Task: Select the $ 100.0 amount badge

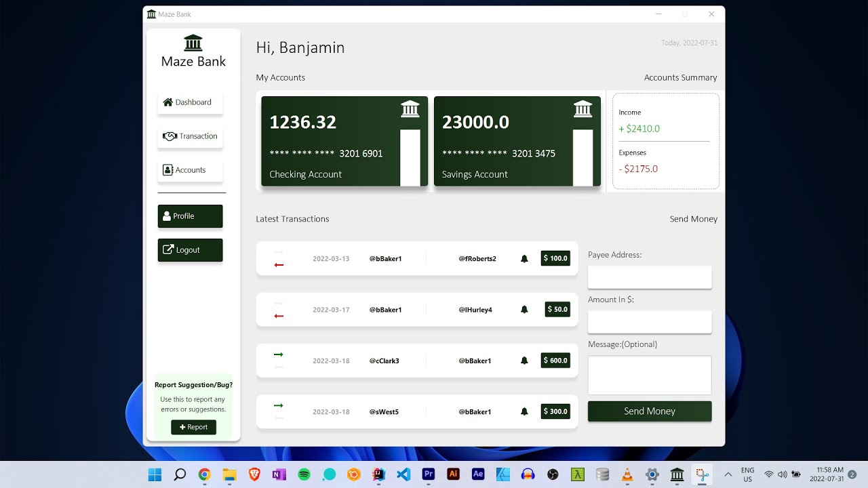Action: tap(555, 258)
